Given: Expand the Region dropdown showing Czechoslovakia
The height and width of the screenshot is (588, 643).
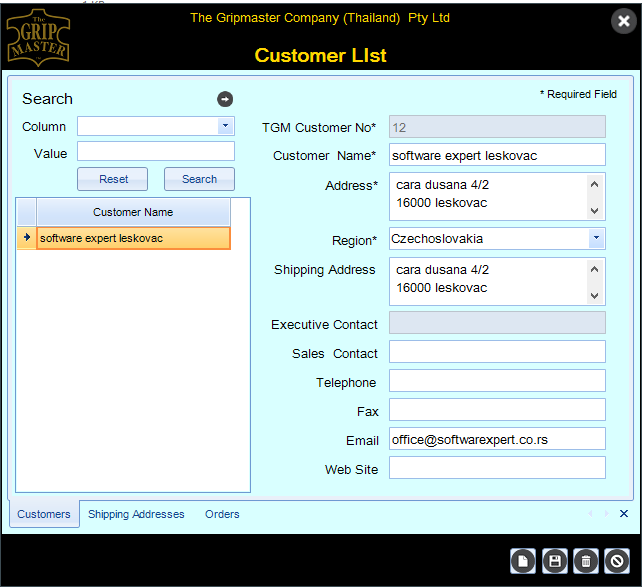Looking at the screenshot, I should (x=596, y=238).
